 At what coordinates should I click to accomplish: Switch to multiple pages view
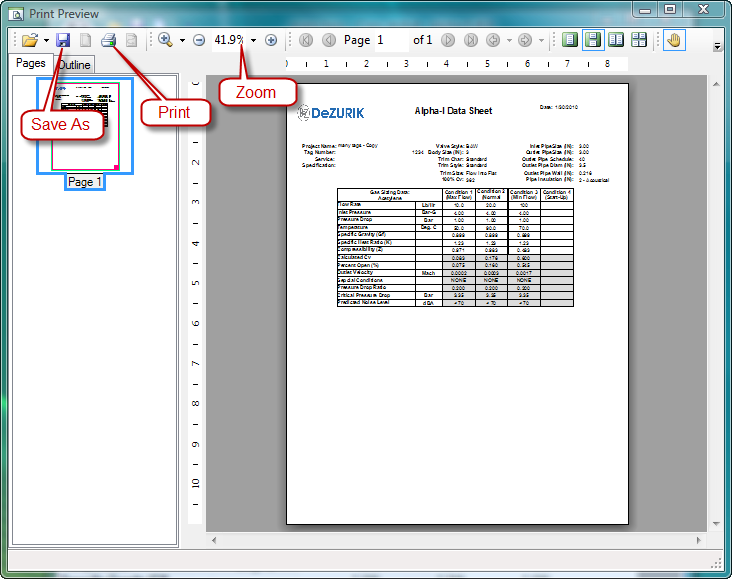[639, 40]
